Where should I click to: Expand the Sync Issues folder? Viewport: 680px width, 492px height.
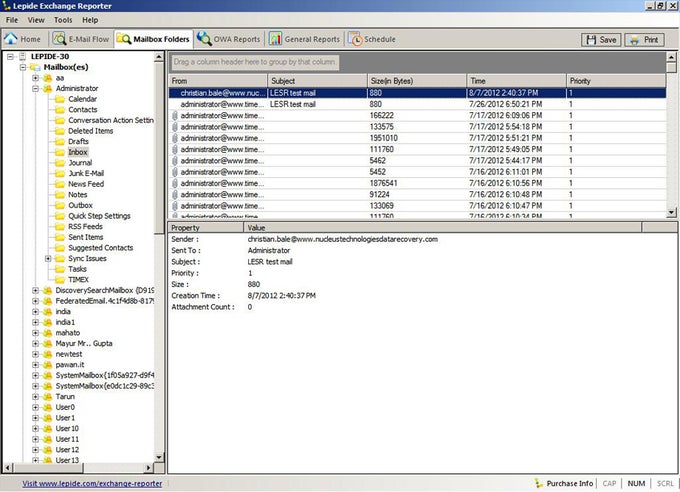click(x=48, y=259)
